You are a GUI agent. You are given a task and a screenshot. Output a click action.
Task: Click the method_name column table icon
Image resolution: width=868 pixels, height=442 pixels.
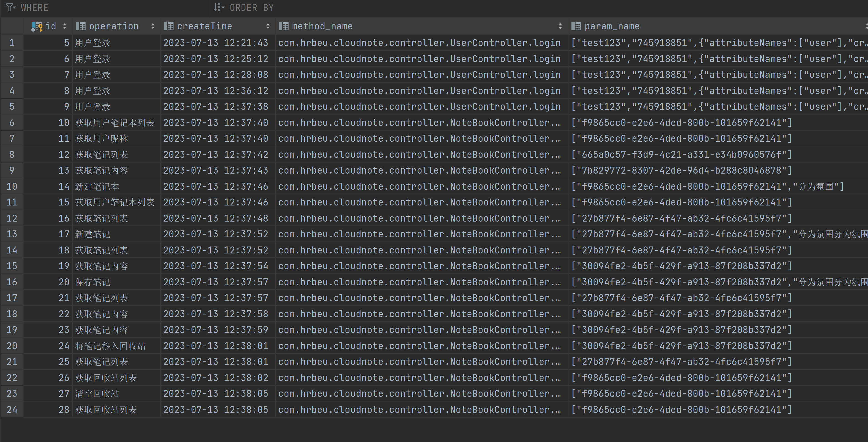point(283,26)
